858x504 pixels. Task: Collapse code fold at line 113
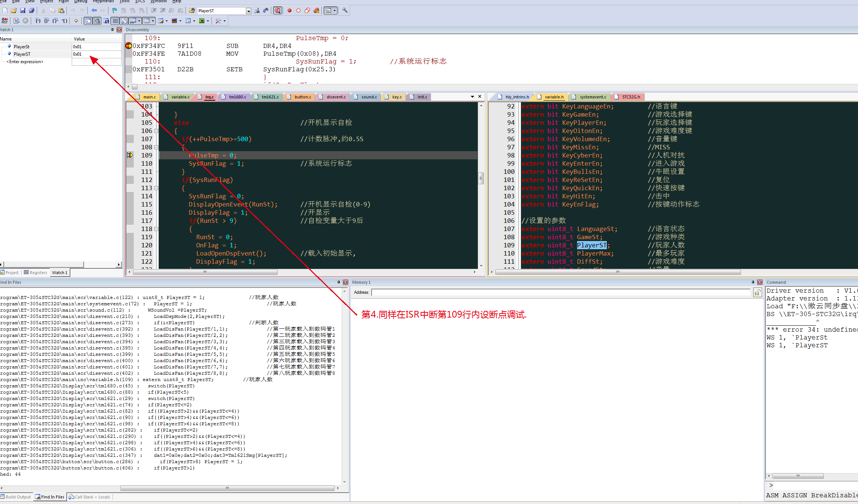[x=156, y=188]
